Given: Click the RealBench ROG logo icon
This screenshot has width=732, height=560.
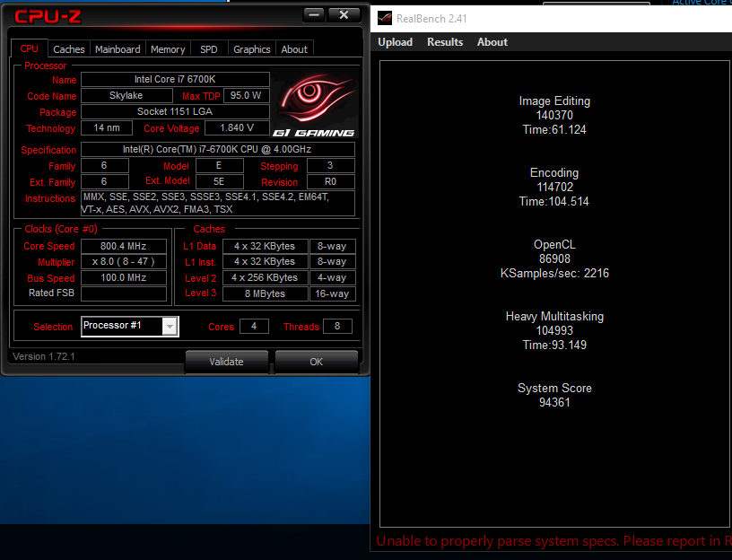Looking at the screenshot, I should (x=385, y=18).
